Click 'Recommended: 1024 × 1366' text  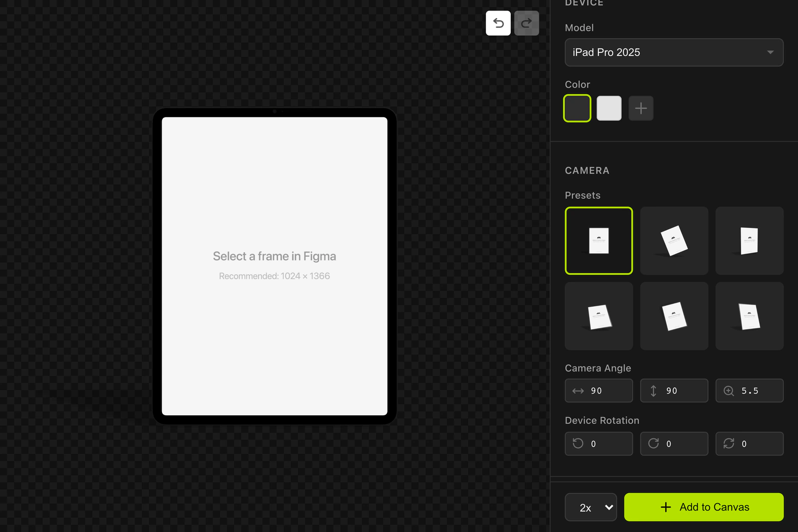pyautogui.click(x=274, y=276)
